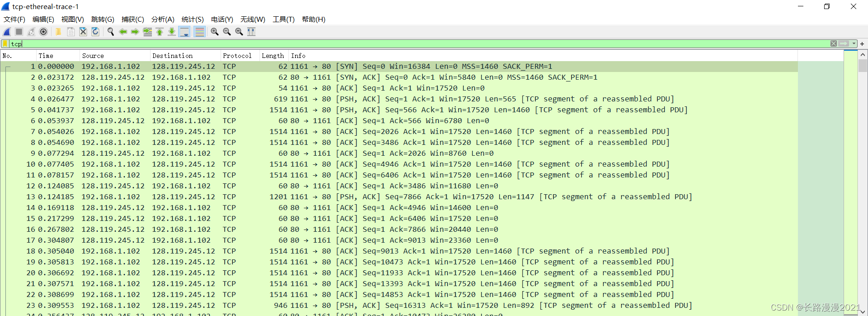This screenshot has width=868, height=316.
Task: Jump to the first packet
Action: click(x=160, y=32)
